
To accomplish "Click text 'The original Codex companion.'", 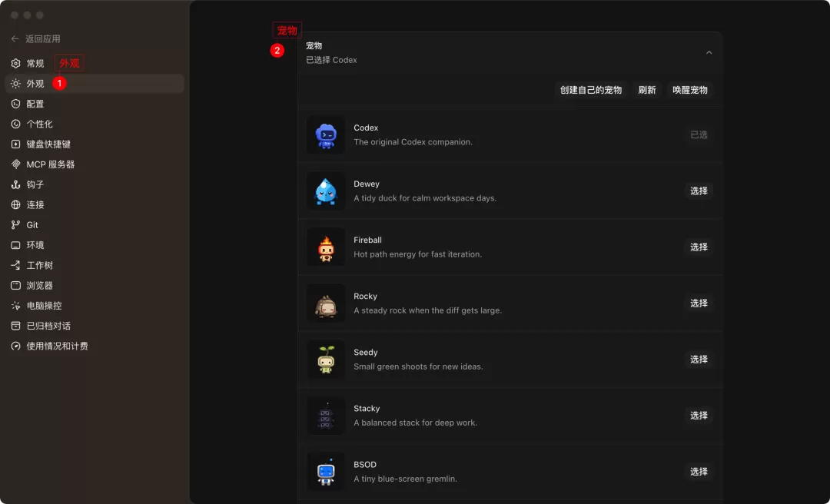I will tap(413, 142).
